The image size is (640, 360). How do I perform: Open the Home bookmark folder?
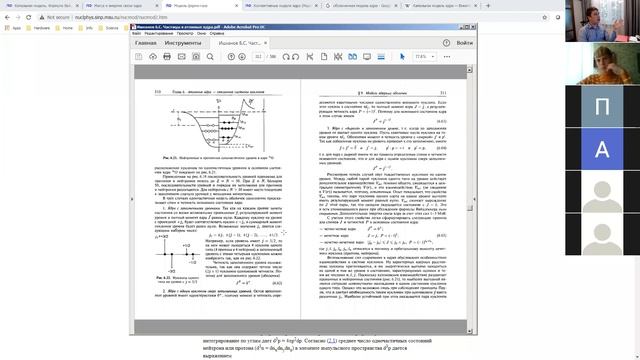click(64, 28)
